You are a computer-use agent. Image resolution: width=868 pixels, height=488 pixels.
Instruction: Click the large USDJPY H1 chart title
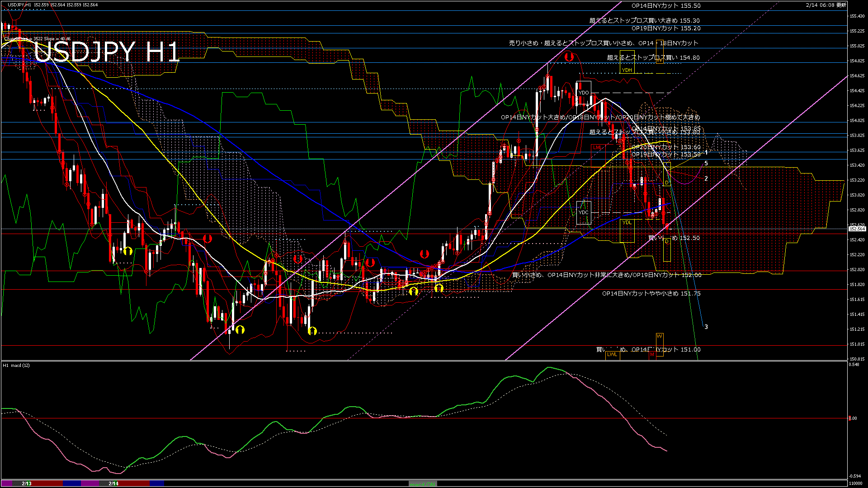(x=107, y=52)
